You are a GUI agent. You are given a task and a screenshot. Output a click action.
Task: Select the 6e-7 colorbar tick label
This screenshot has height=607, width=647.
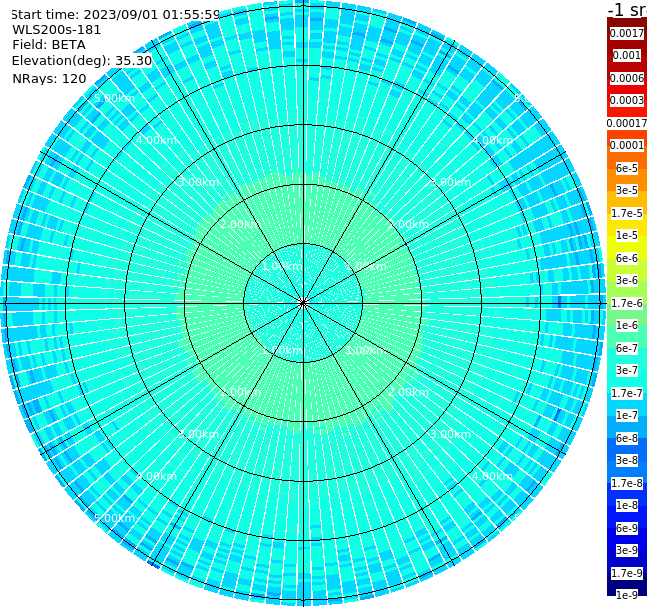pyautogui.click(x=627, y=348)
